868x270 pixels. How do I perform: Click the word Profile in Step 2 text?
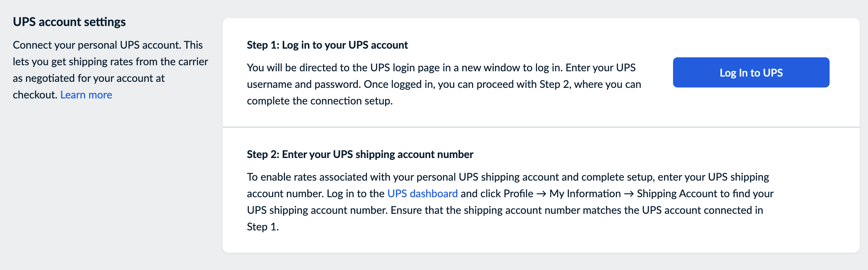pyautogui.click(x=518, y=193)
